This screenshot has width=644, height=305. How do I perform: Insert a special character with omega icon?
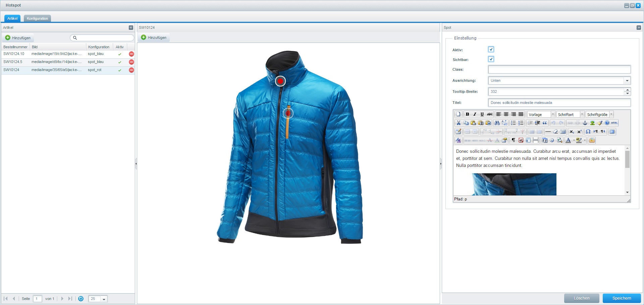[588, 132]
